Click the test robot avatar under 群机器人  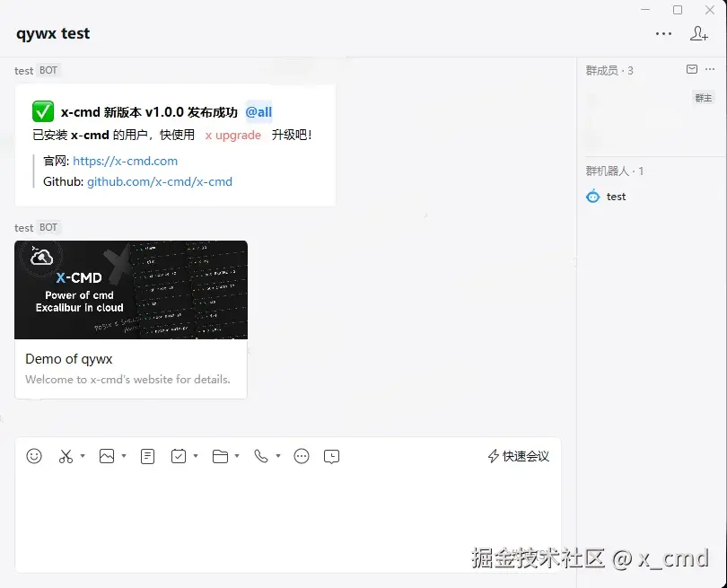pyautogui.click(x=592, y=196)
